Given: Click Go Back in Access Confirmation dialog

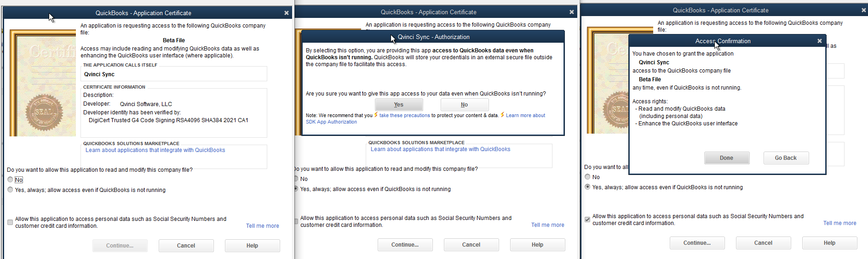Looking at the screenshot, I should (786, 158).
